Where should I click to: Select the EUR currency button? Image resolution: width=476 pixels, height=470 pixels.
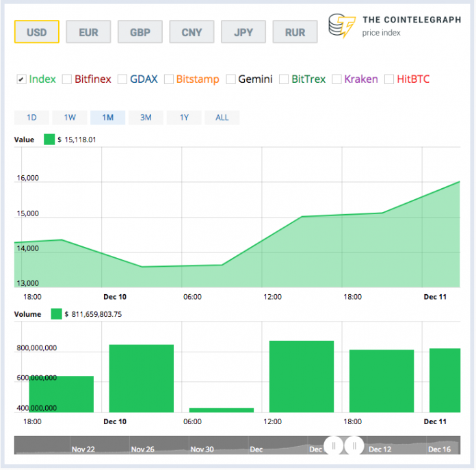point(88,32)
